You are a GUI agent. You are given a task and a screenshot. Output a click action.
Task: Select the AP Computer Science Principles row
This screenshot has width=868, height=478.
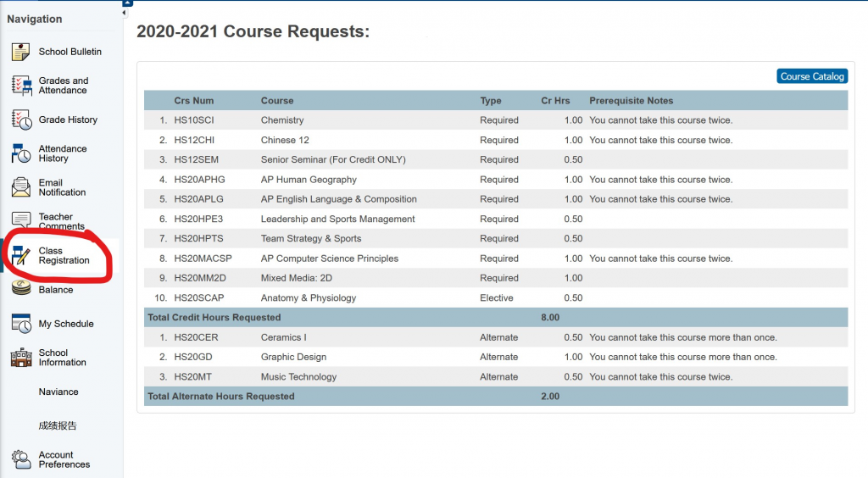[x=329, y=258]
